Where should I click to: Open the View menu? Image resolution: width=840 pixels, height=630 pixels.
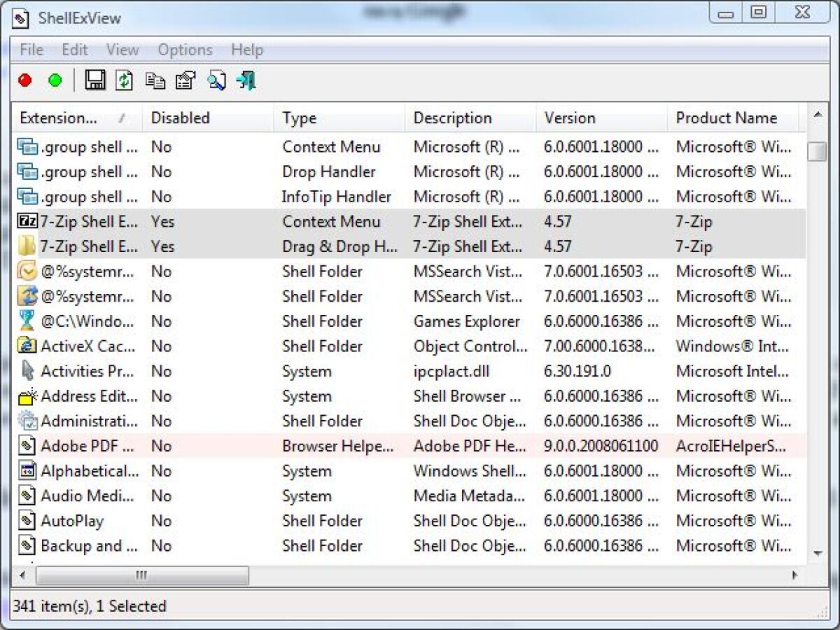[x=122, y=49]
